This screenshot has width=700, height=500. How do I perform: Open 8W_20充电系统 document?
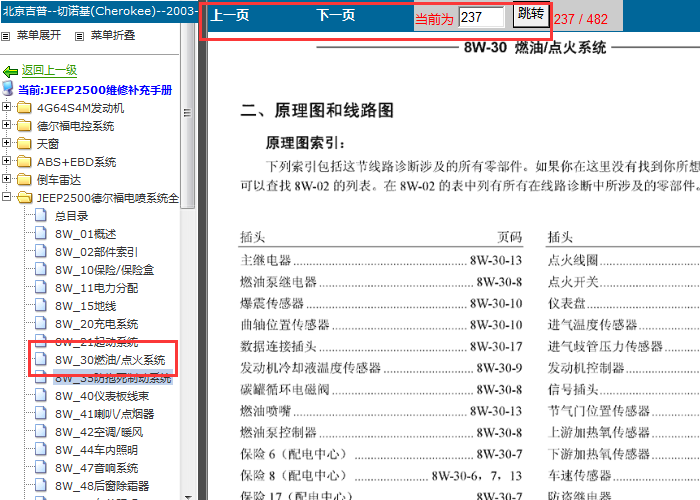point(96,324)
